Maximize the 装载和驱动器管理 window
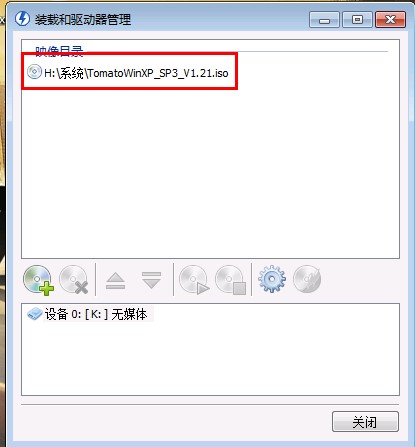415x447 pixels. point(357,20)
